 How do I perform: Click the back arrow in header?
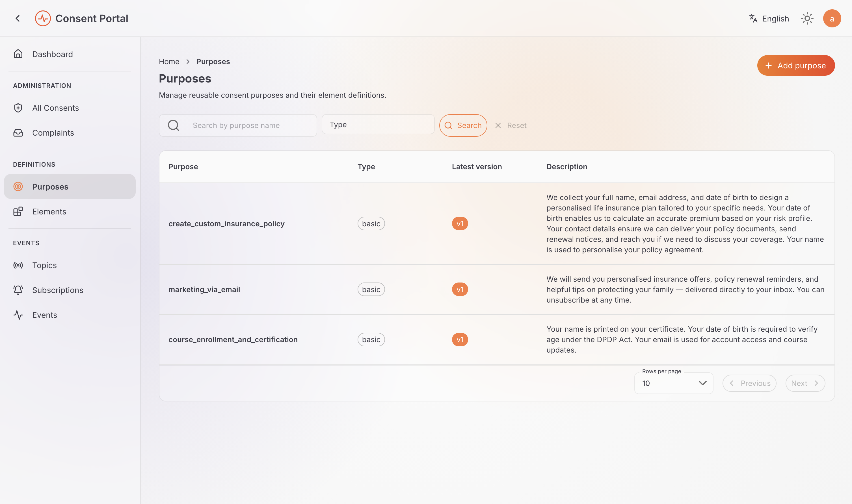click(x=18, y=18)
